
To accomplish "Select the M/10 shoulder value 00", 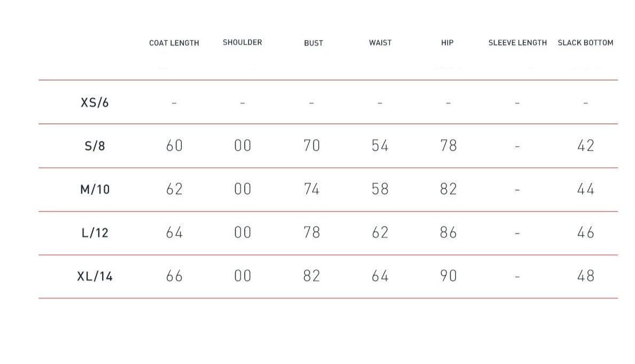I will [243, 189].
